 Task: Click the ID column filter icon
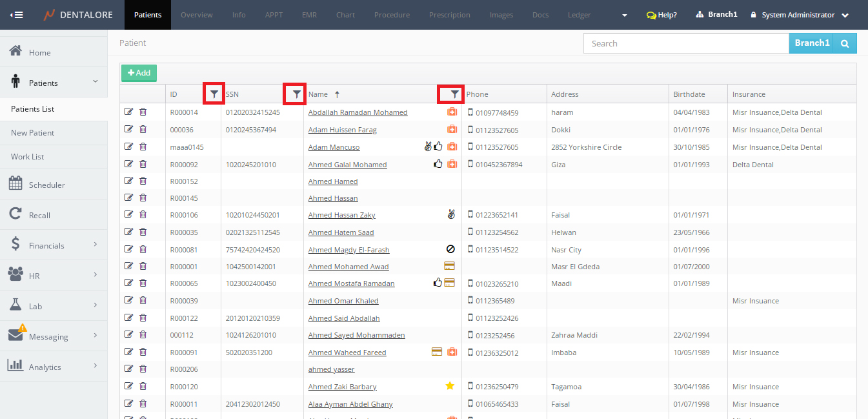tap(214, 94)
